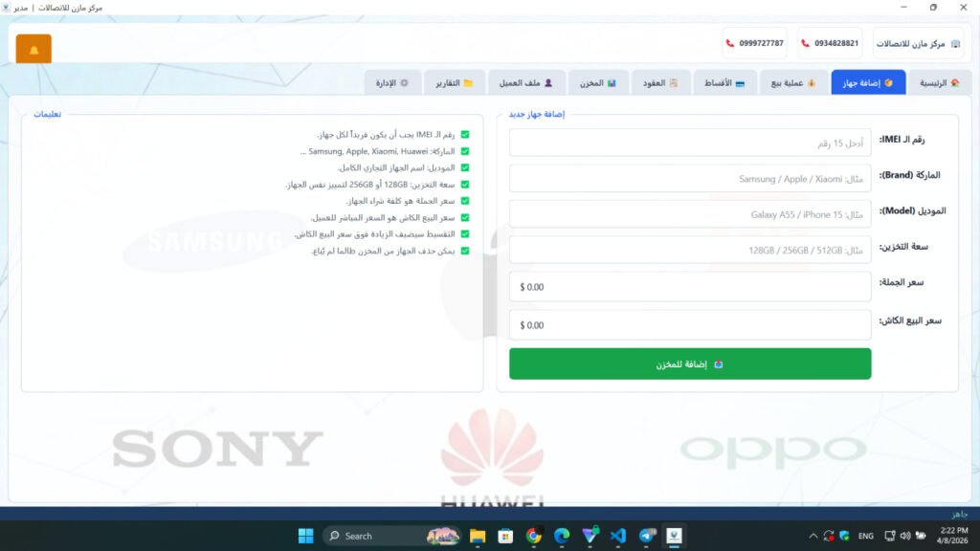Click the person icon on ملف العميل tab
Screen dimensions: 980x551
click(x=548, y=83)
